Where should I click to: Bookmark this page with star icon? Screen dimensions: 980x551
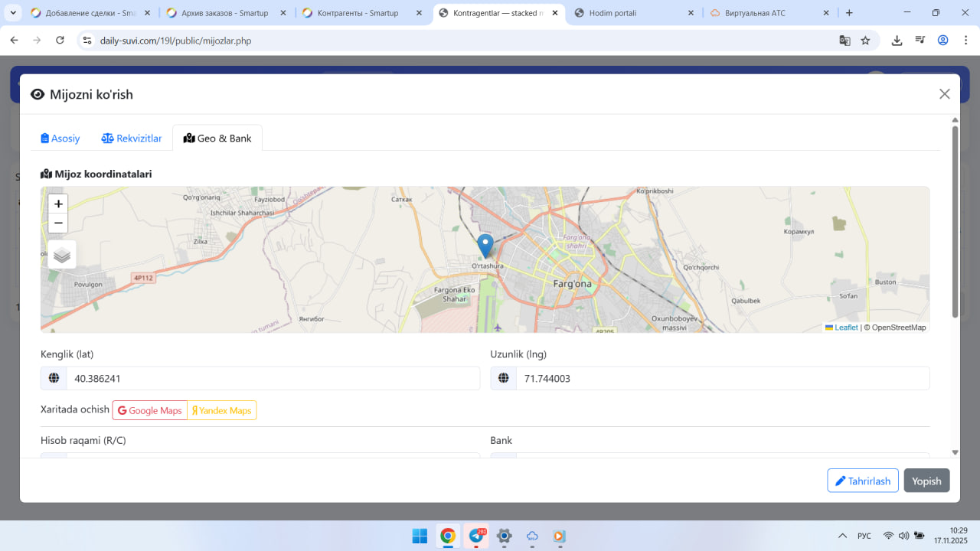865,41
